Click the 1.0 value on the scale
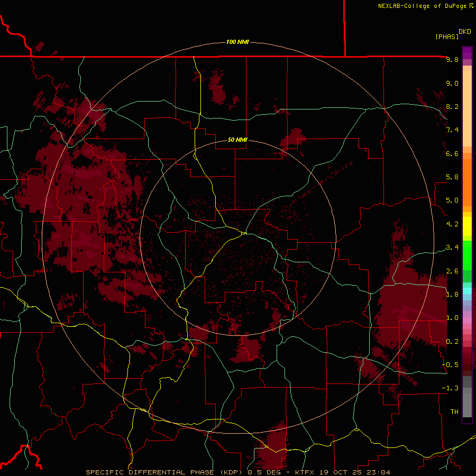476x476 pixels. (452, 318)
